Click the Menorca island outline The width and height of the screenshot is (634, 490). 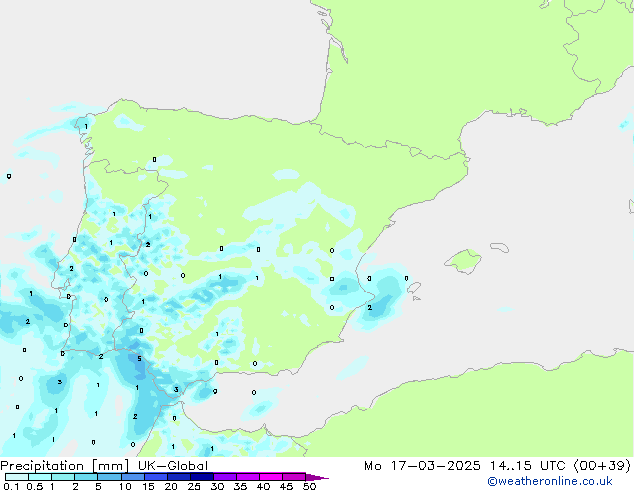500,247
